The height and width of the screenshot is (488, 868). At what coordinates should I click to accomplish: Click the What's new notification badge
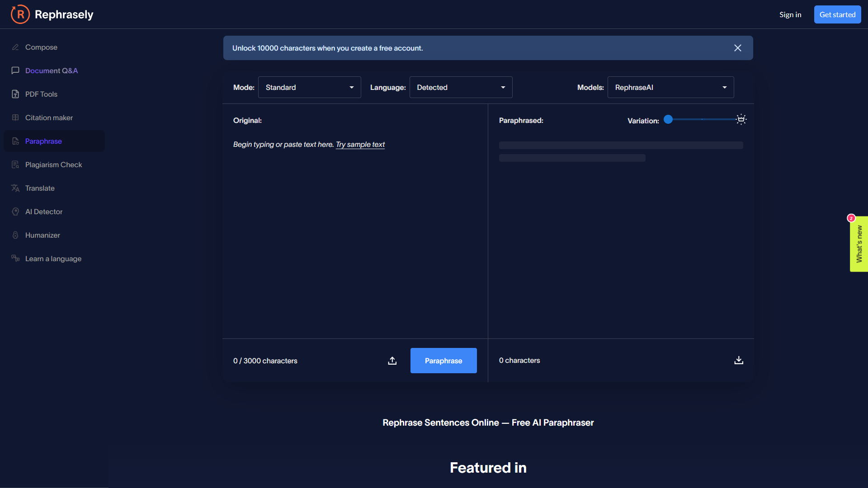pos(851,218)
